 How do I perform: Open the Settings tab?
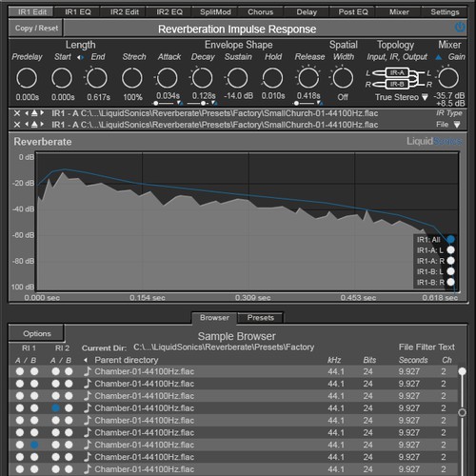tap(445, 12)
